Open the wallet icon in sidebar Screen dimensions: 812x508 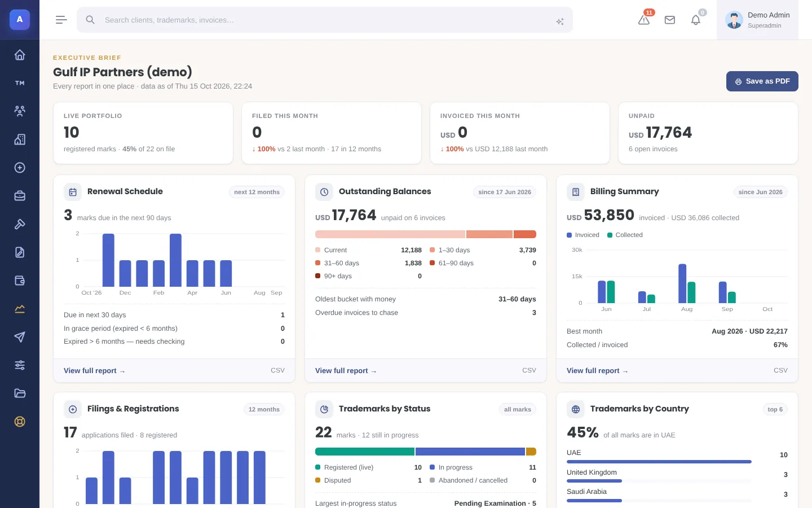click(x=20, y=281)
